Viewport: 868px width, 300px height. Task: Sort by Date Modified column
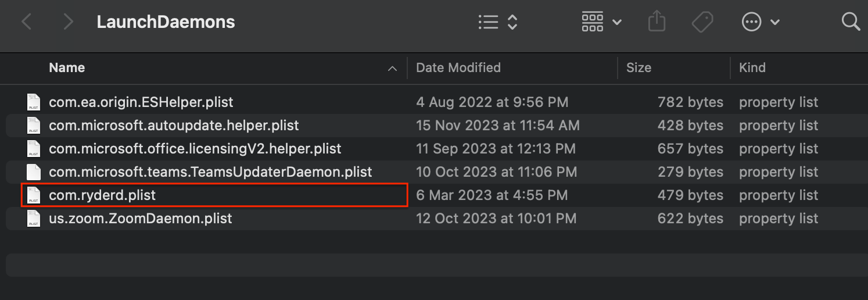coord(458,68)
